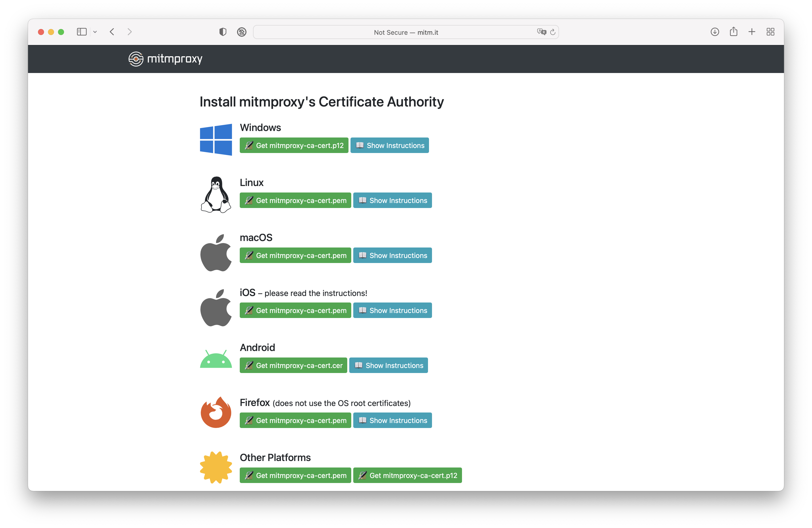Screen dimensions: 812x528
Task: Click the address bar showing mitm.it
Action: [405, 32]
